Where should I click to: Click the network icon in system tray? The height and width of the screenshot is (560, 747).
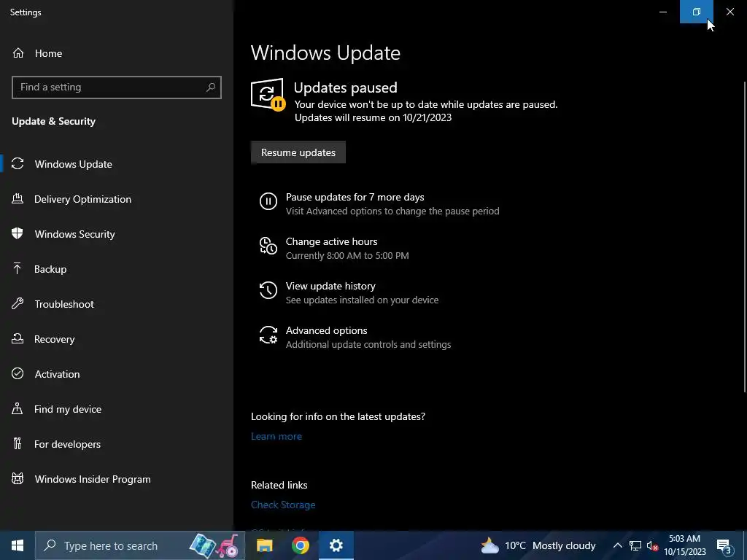[x=635, y=546]
